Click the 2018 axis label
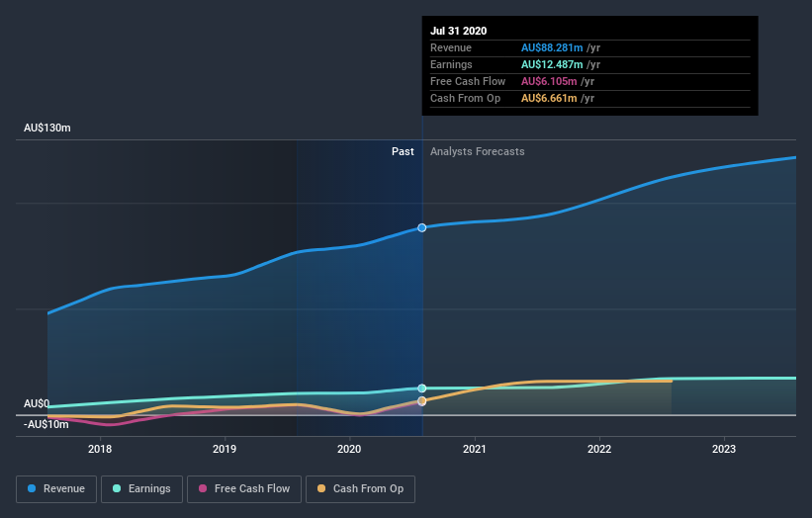 click(100, 449)
